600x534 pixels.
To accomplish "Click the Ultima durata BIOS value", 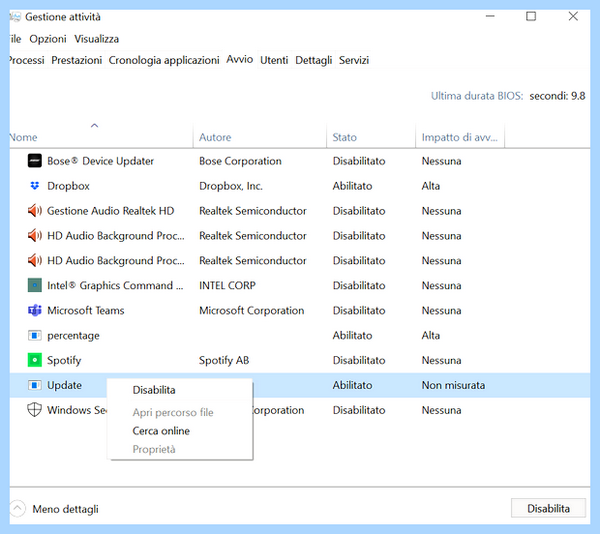I will [557, 96].
